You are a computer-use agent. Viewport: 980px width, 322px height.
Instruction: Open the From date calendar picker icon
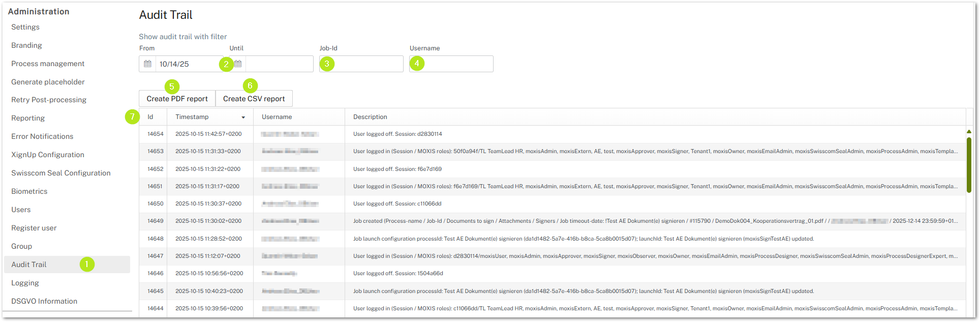click(x=147, y=64)
